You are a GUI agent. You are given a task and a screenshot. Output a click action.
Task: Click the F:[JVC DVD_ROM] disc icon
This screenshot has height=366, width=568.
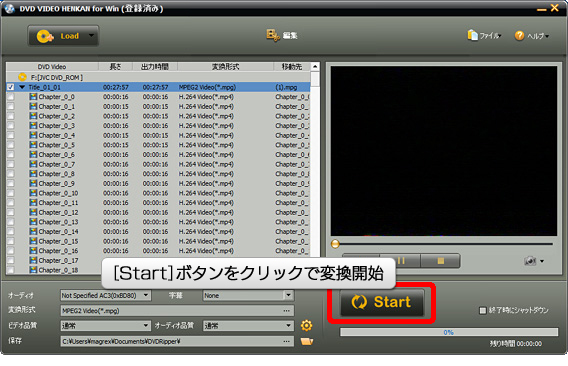[22, 77]
